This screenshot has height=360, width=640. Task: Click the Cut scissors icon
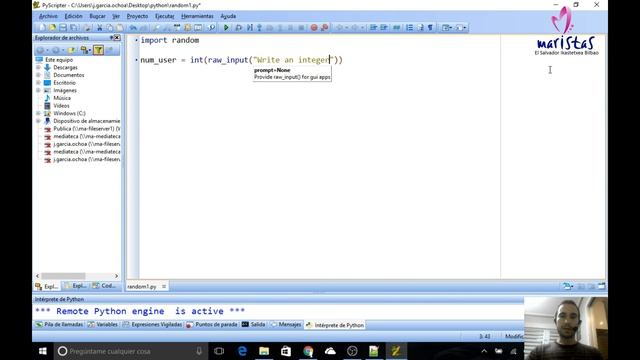99,28
